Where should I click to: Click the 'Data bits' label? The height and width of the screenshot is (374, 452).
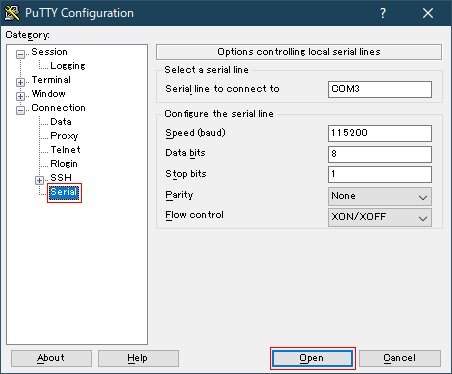click(x=185, y=153)
